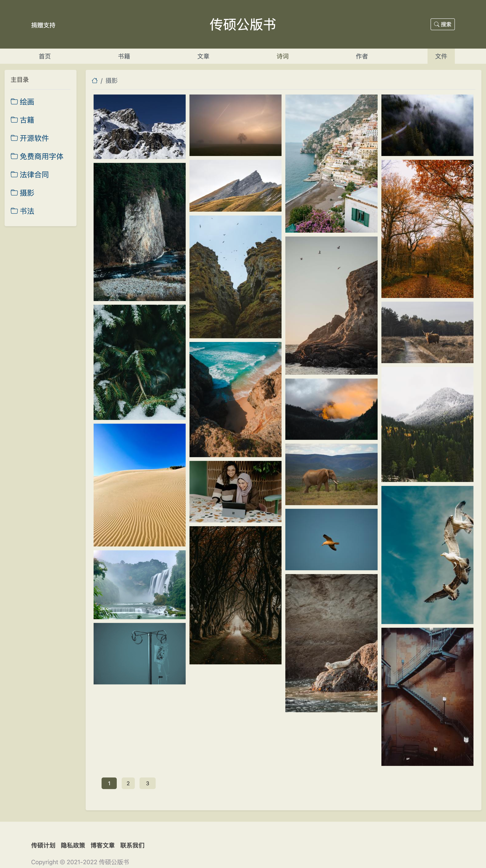Open the foggy lone tree sunset photo

235,125
